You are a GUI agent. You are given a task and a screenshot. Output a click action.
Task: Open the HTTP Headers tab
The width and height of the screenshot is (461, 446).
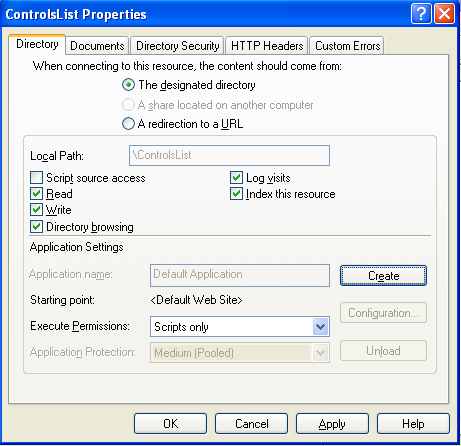tap(267, 46)
